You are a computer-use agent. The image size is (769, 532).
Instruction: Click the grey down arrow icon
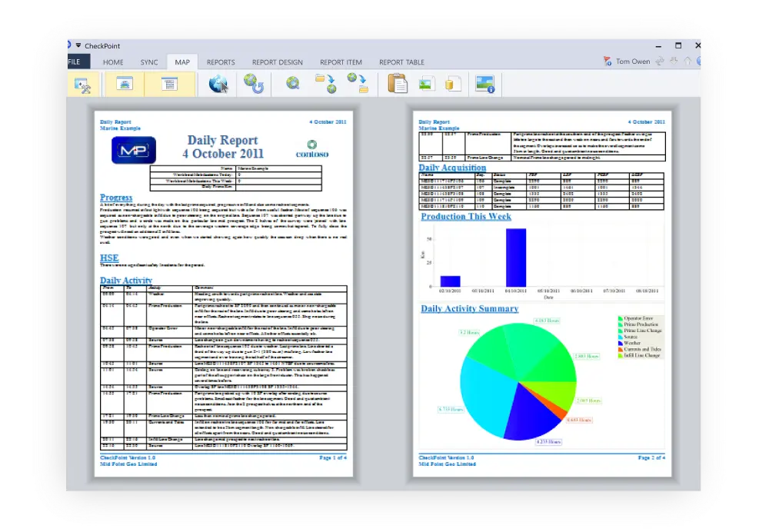point(674,61)
